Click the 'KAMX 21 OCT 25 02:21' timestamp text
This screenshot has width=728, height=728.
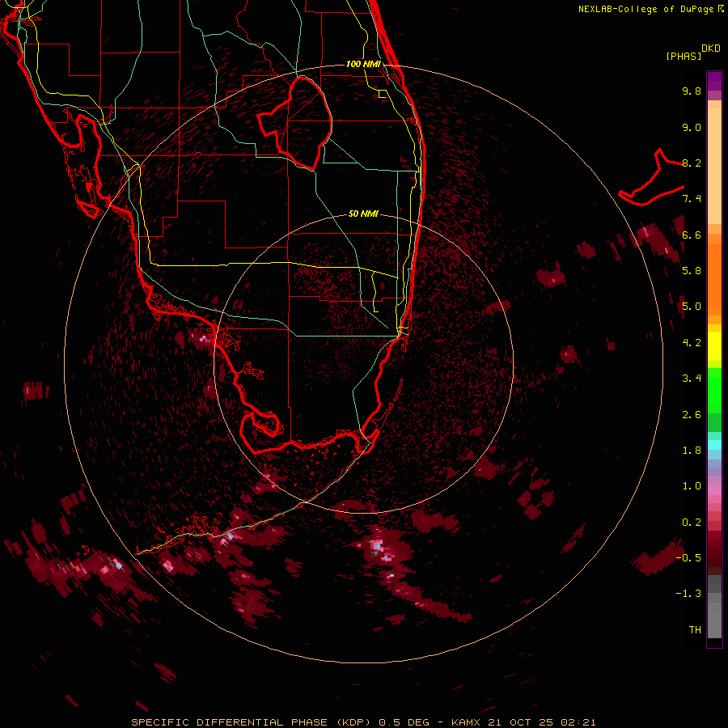pos(523,722)
